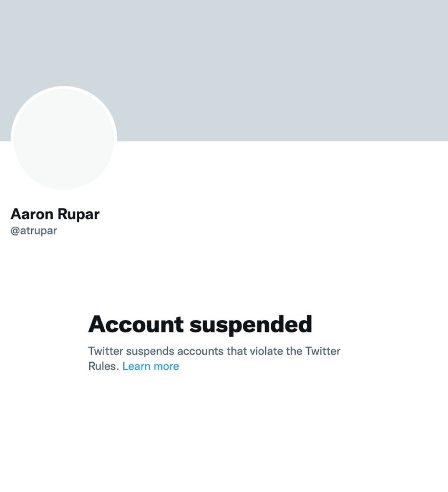Click the word suspends in the description
This screenshot has height=492, width=448.
click(150, 351)
